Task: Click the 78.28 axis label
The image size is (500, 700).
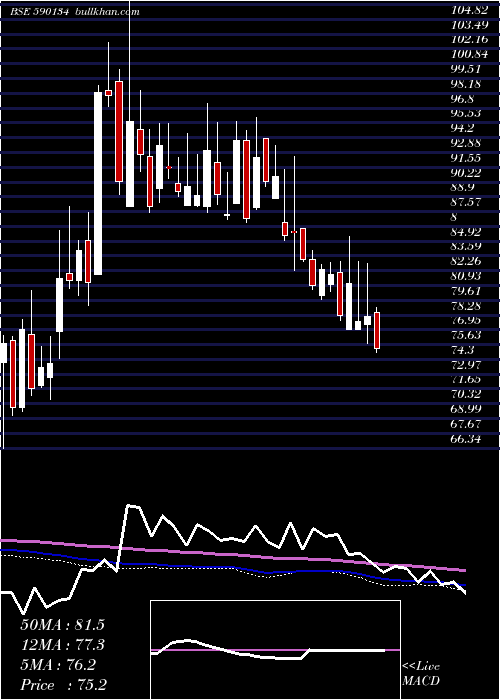Action: (466, 306)
